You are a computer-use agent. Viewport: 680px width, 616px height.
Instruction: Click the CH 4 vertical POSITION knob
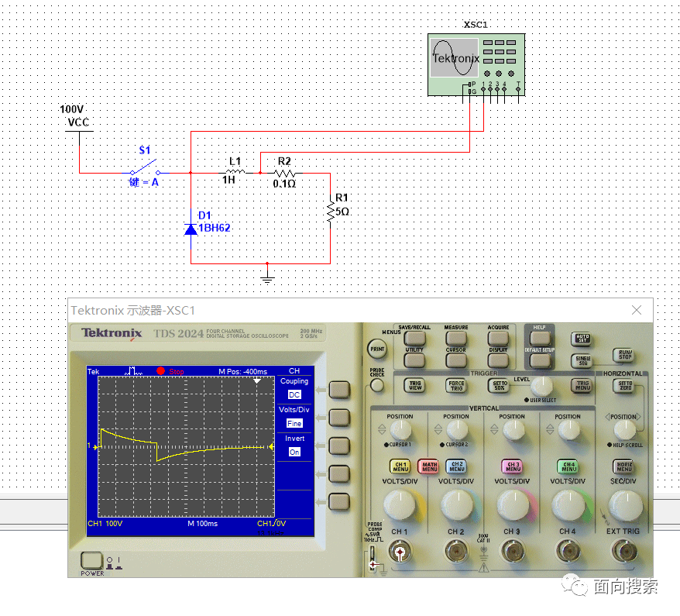568,429
